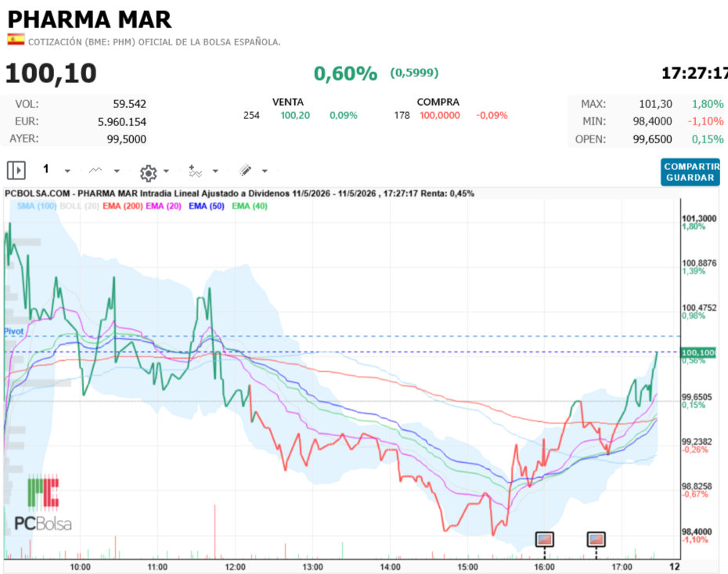This screenshot has height=574, width=728.
Task: Toggle the EMA (200) indicator legend
Action: (x=123, y=206)
